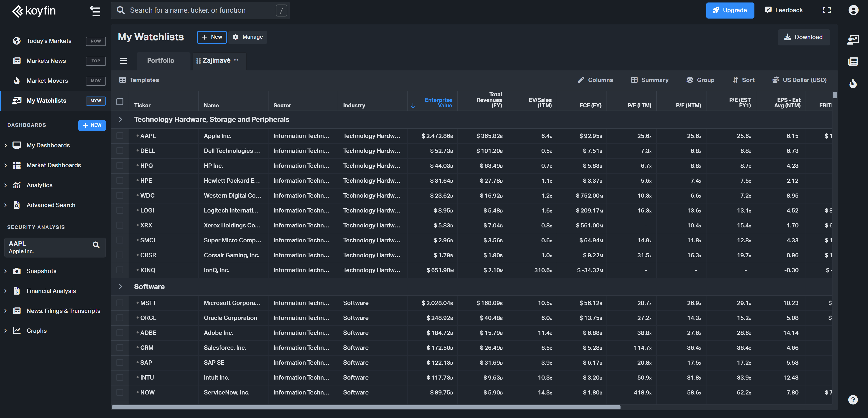This screenshot has width=868, height=418.
Task: Open Markets News menu item
Action: coord(56,61)
